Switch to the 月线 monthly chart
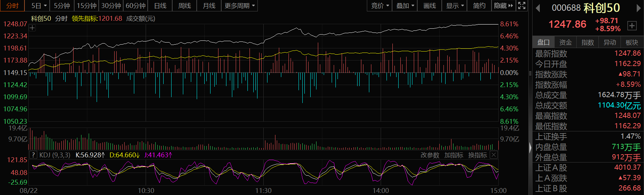The width and height of the screenshot is (644, 195). tap(209, 6)
